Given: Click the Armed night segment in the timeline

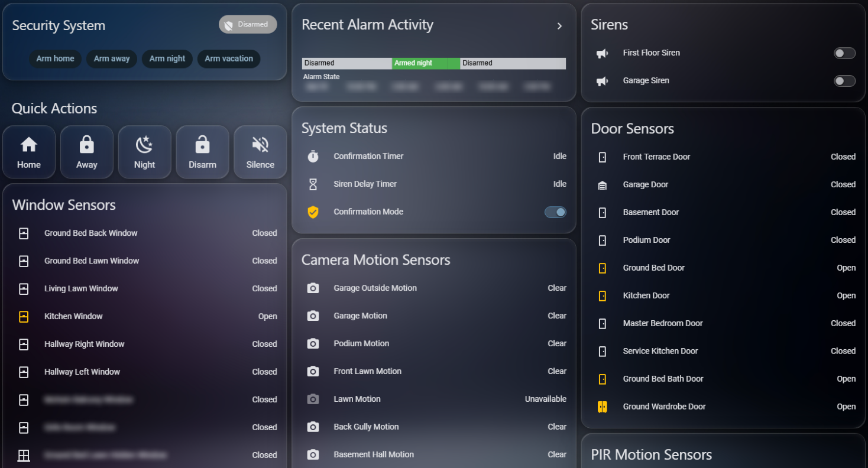Looking at the screenshot, I should coord(426,63).
